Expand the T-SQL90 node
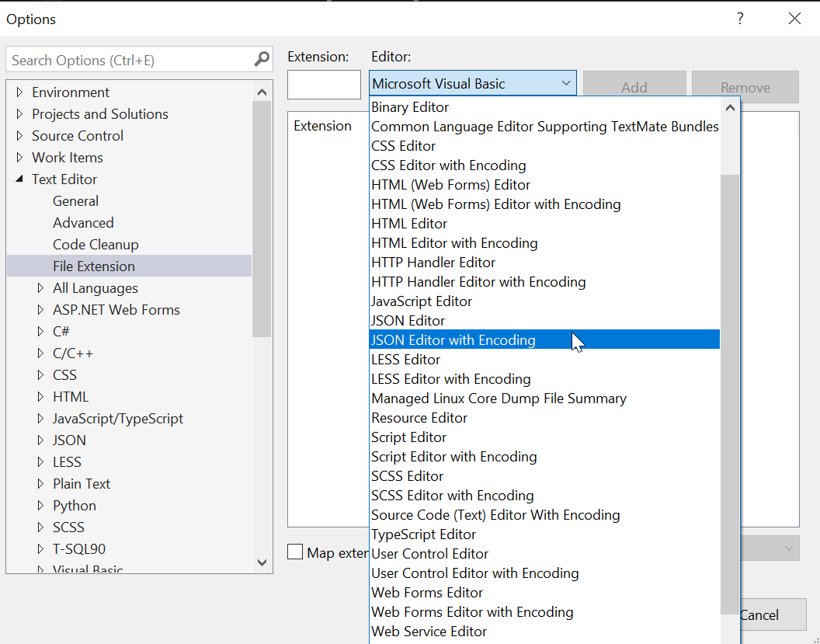820x644 pixels. click(41, 548)
